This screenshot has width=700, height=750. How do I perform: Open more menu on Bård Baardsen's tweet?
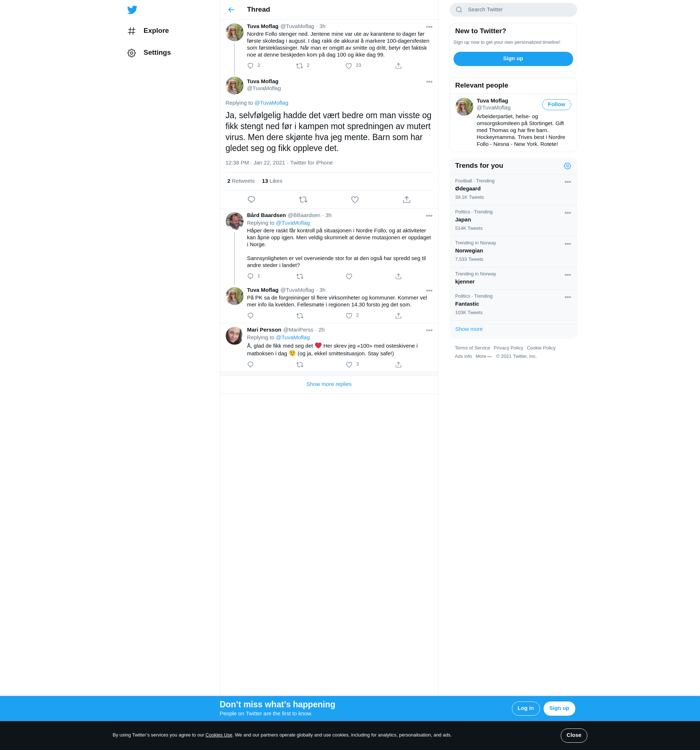pyautogui.click(x=429, y=216)
